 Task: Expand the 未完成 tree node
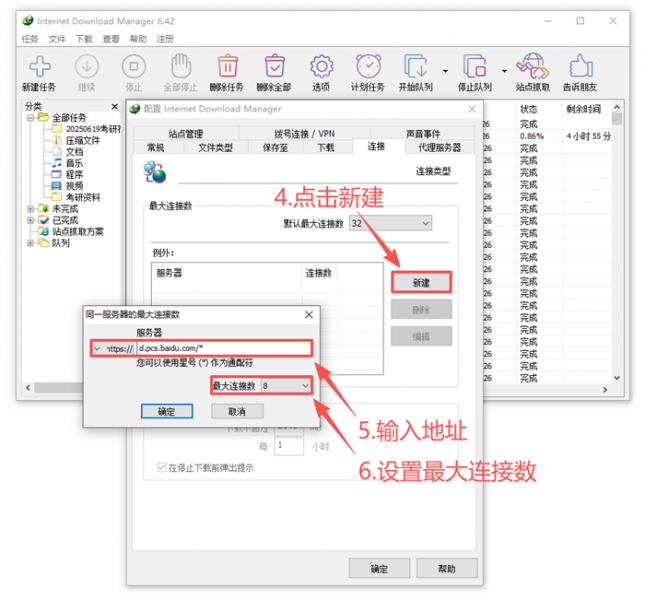tap(30, 208)
